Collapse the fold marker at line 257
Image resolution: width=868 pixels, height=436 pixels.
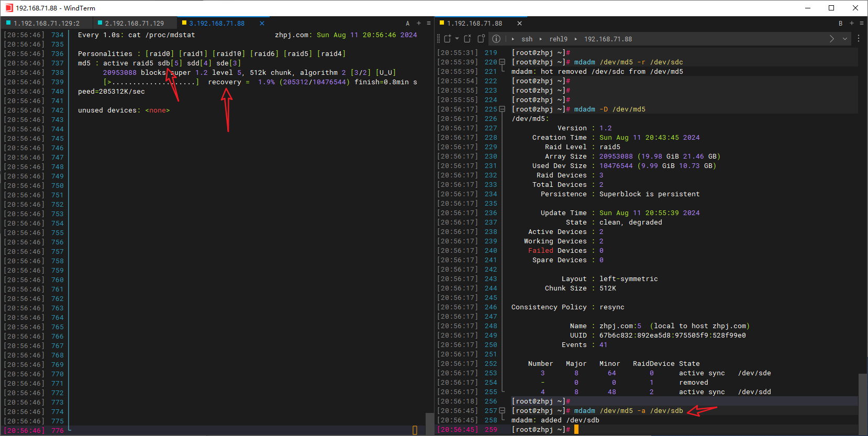point(502,411)
